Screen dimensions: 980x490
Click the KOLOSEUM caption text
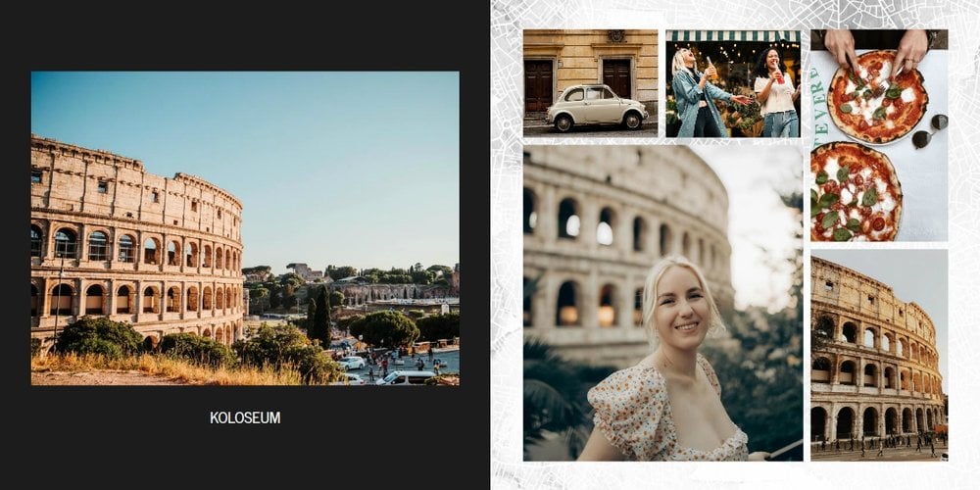245,417
